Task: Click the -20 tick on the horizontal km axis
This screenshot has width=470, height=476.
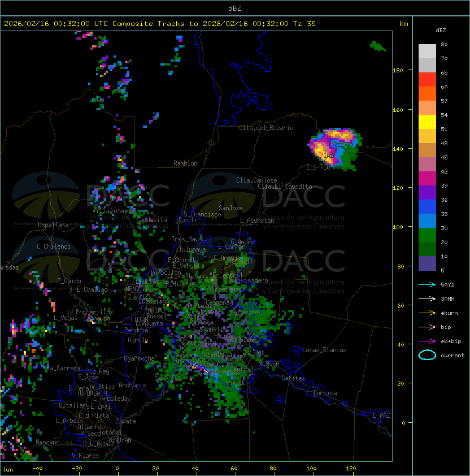Action: pos(77,469)
